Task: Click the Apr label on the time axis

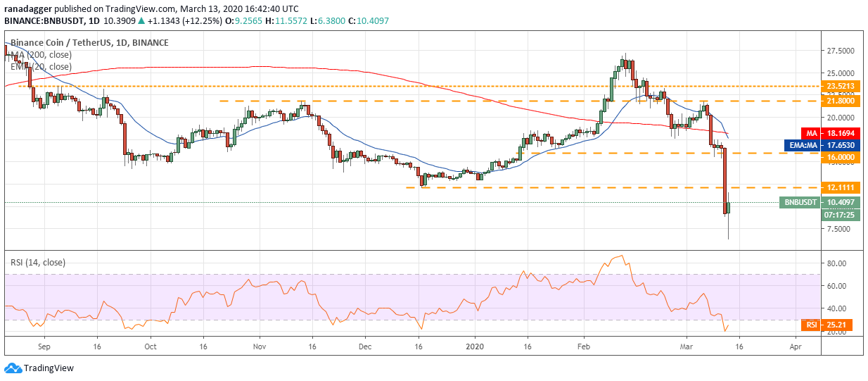Action: (796, 346)
